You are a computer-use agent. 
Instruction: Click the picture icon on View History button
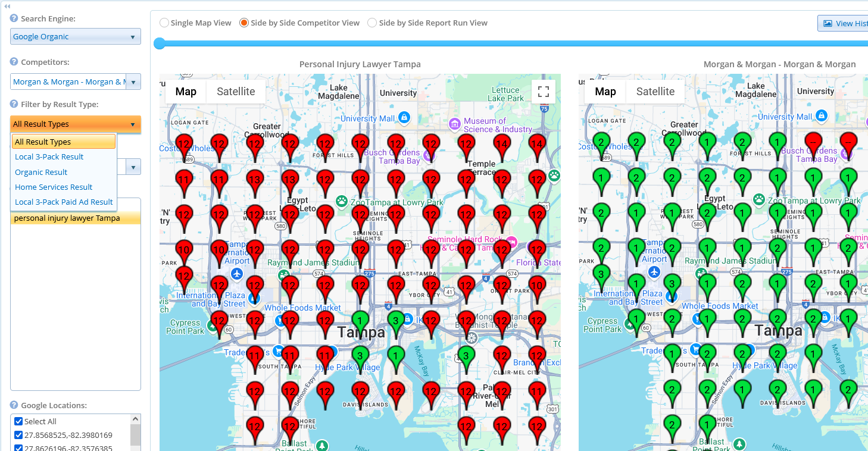pyautogui.click(x=828, y=23)
